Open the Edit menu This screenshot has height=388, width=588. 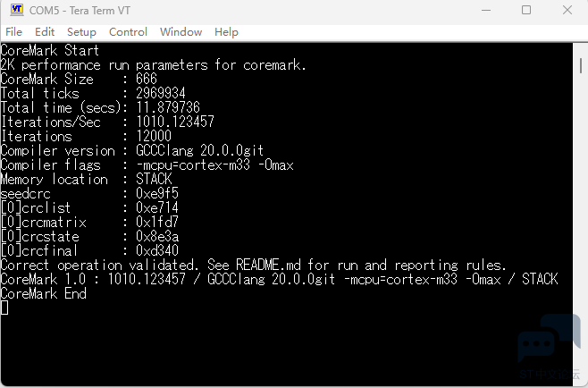pos(45,32)
